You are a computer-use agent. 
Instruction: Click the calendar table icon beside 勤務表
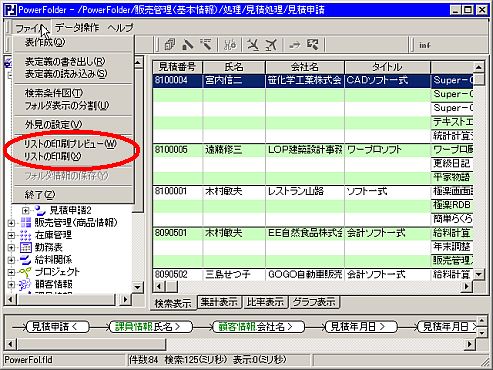click(x=26, y=247)
